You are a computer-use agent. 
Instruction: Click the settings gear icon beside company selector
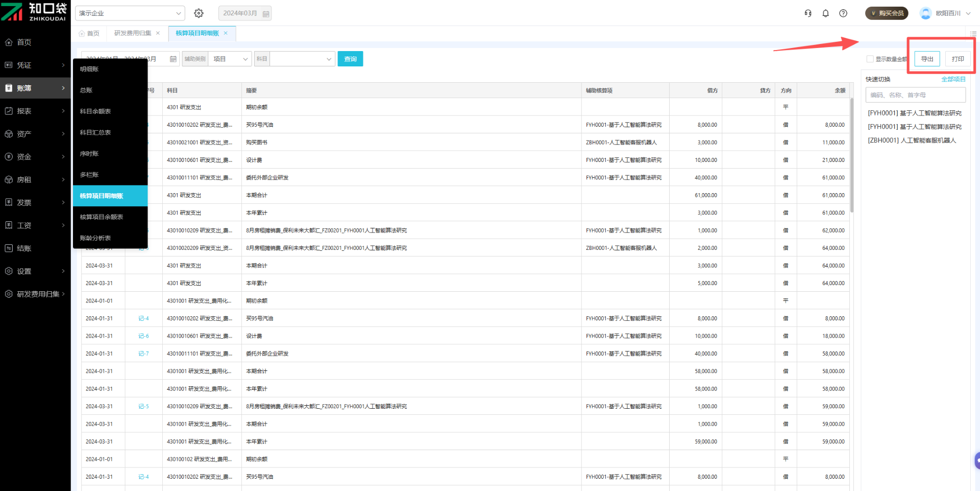pyautogui.click(x=199, y=13)
